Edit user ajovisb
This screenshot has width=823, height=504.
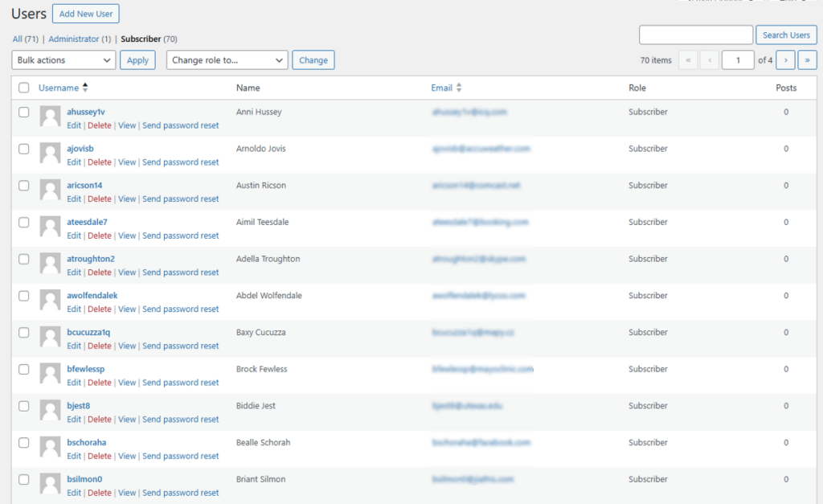pos(74,162)
